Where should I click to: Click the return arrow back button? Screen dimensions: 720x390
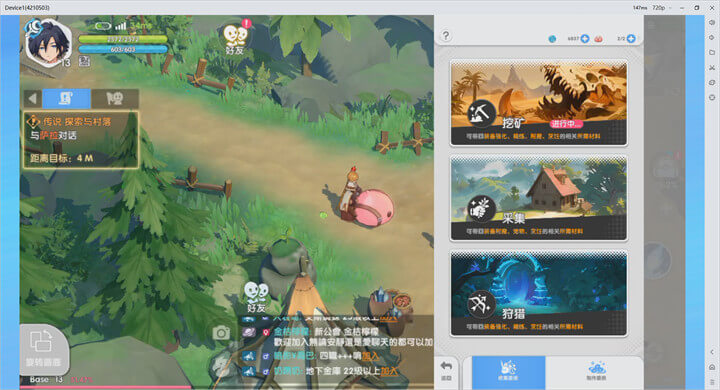(446, 371)
